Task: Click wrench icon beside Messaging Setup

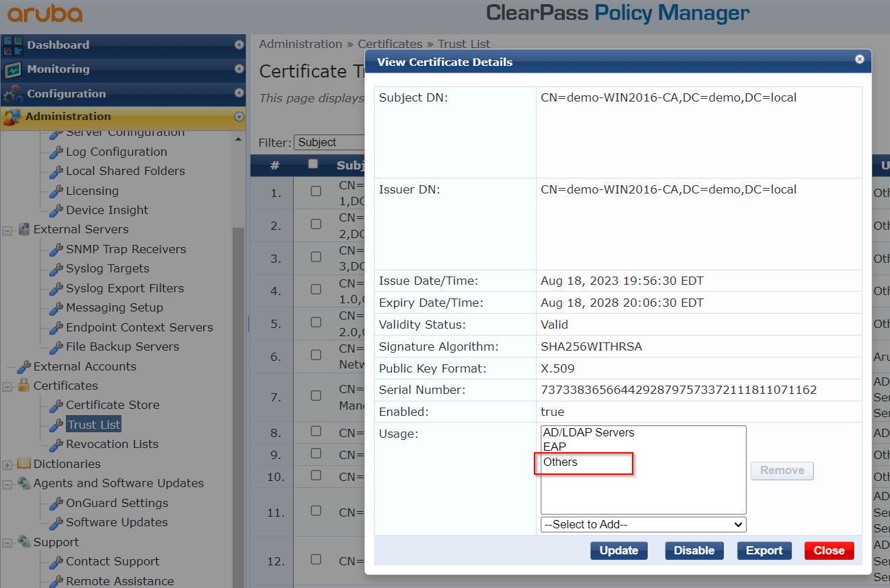Action: click(x=56, y=308)
